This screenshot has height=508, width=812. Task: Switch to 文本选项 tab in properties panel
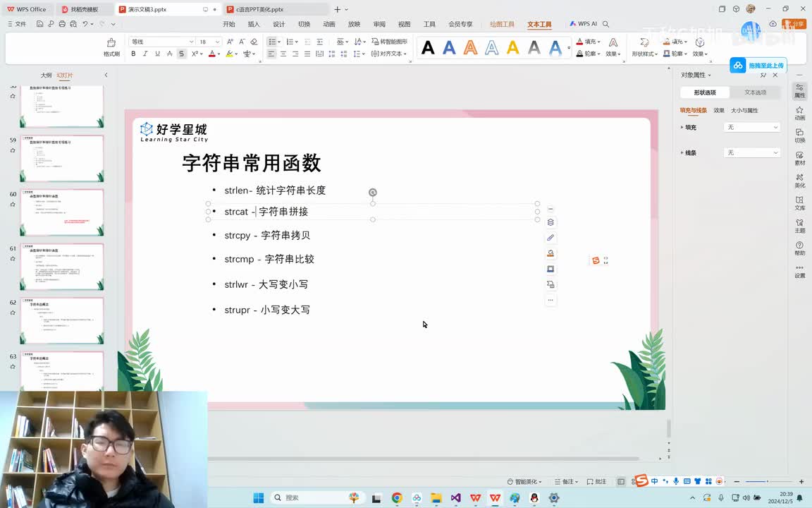click(x=755, y=92)
